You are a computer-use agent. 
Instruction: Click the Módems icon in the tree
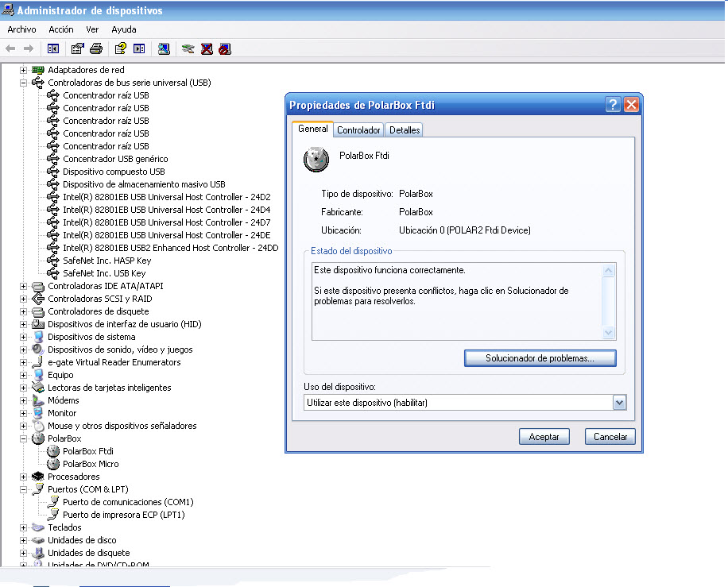(38, 400)
